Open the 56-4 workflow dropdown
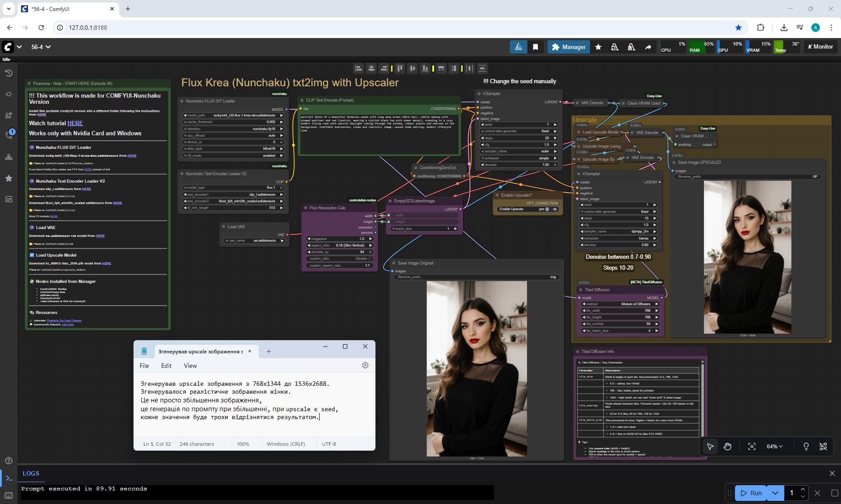 point(41,47)
